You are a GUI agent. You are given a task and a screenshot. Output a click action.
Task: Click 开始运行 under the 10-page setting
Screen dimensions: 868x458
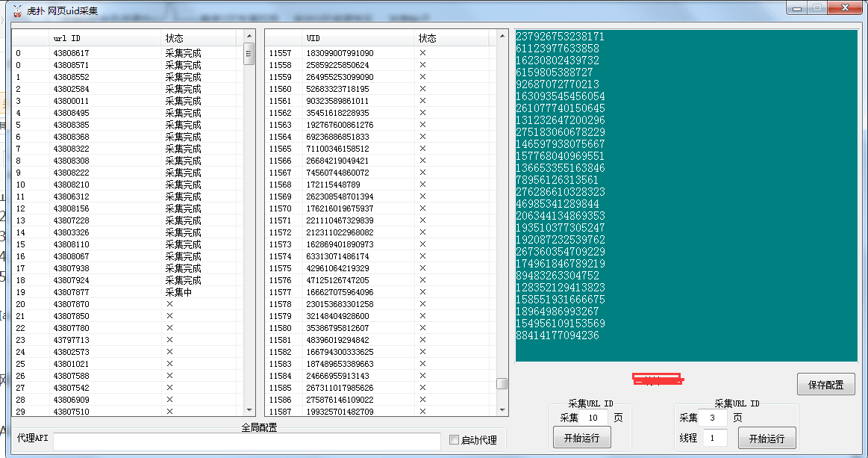[x=582, y=438]
